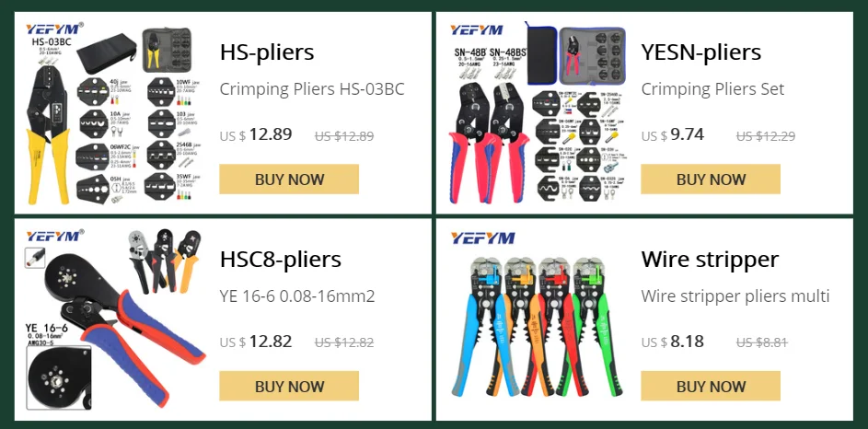Click the YEFYM logo in YESN-pliers card

[477, 29]
